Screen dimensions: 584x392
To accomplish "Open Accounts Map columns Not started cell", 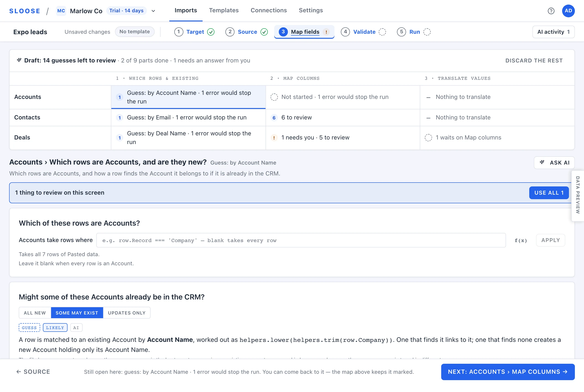I will (343, 97).
